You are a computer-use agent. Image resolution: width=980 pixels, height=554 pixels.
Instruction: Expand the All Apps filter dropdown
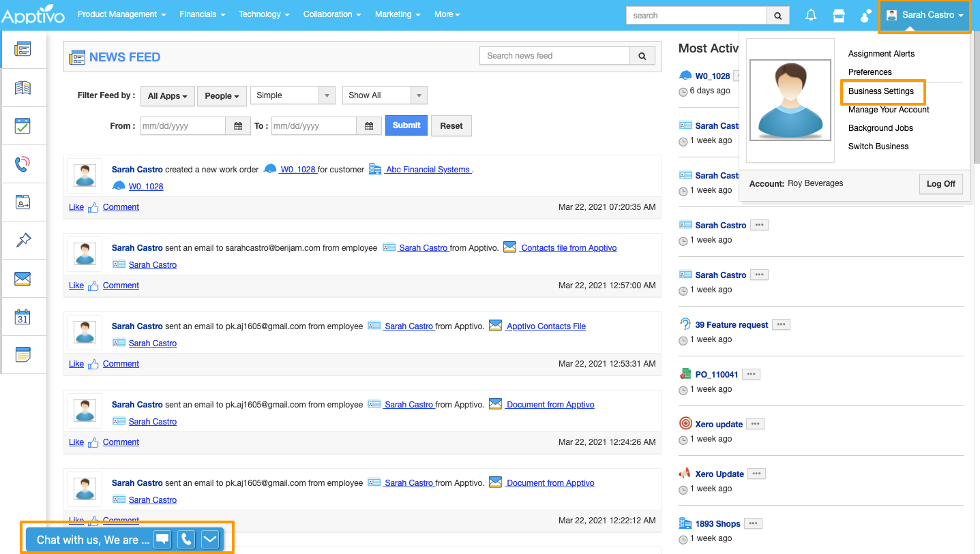point(168,96)
